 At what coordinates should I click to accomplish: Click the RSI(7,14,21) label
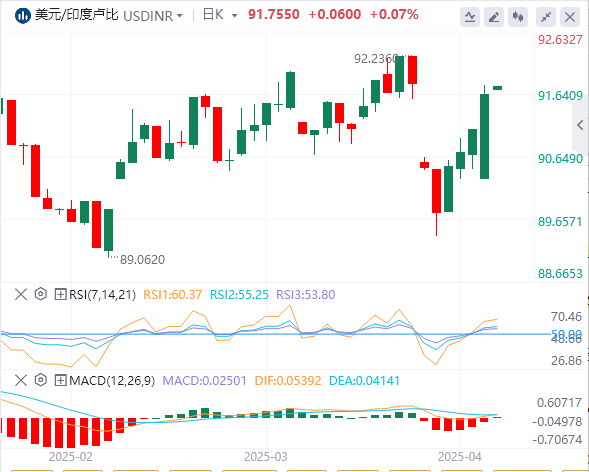102,295
